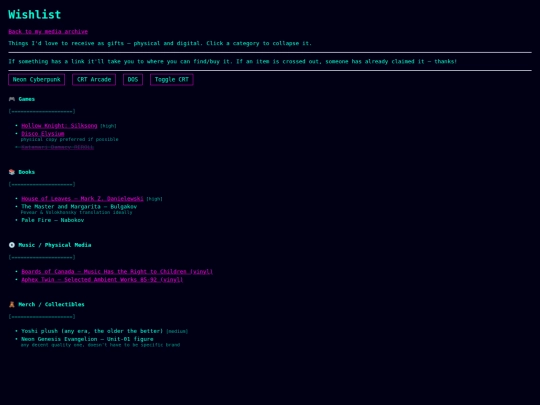Screen dimensions: 540x405
Task: Click the 'physical copy preferred if possible' note
Action: (x=70, y=139)
